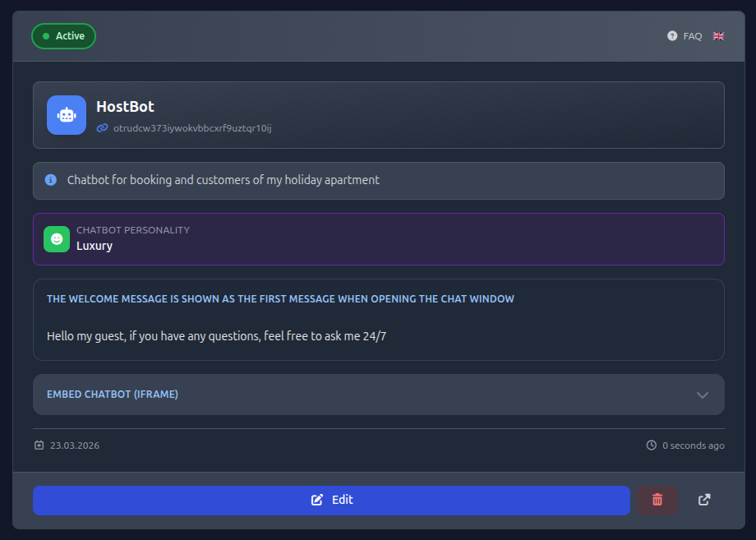
Task: Open the chatbot in a new window icon
Action: [704, 500]
